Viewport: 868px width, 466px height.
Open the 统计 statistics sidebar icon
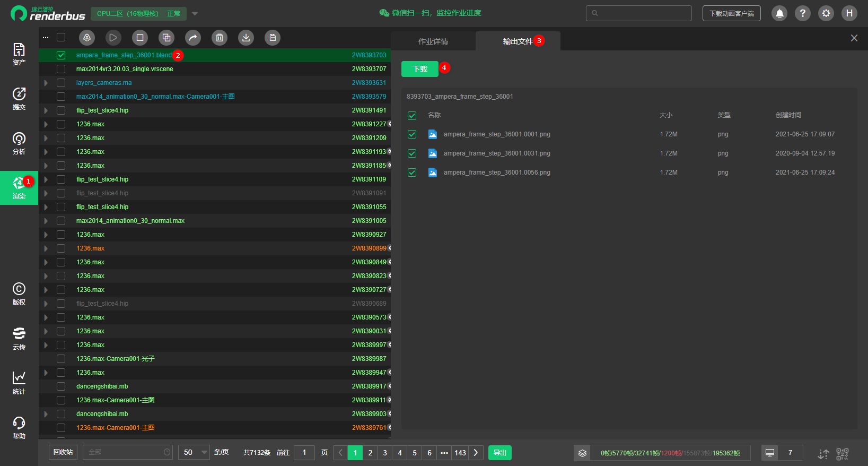pos(19,383)
